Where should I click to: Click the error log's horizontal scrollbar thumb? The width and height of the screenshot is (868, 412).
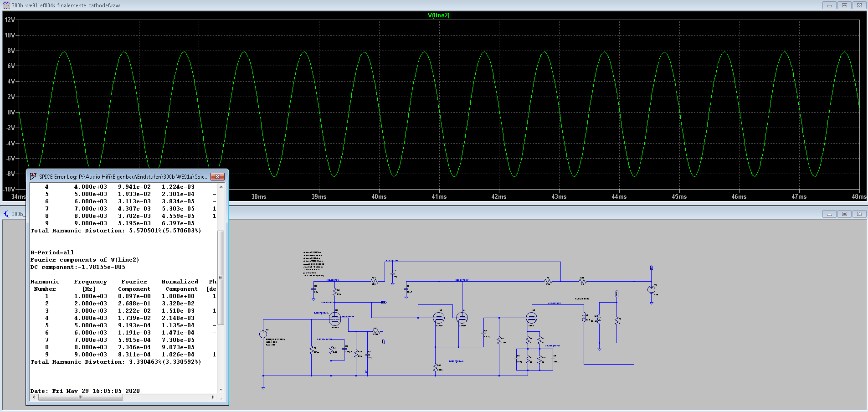[x=81, y=397]
